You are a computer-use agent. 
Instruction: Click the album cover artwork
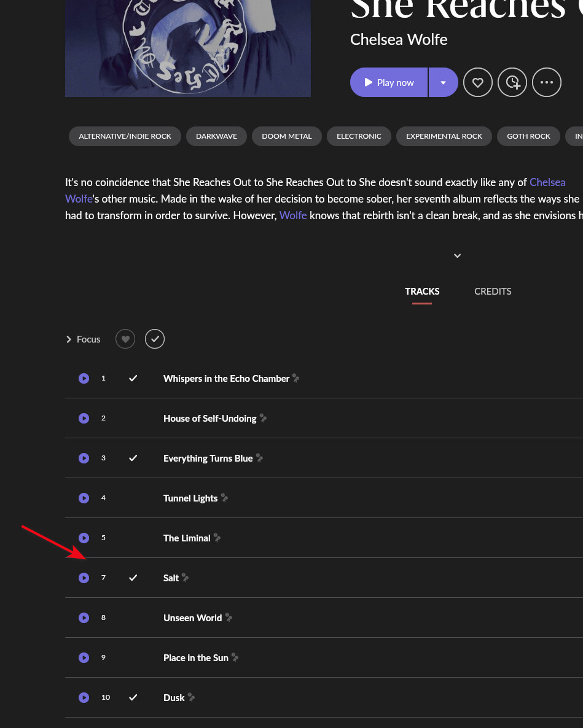(187, 48)
